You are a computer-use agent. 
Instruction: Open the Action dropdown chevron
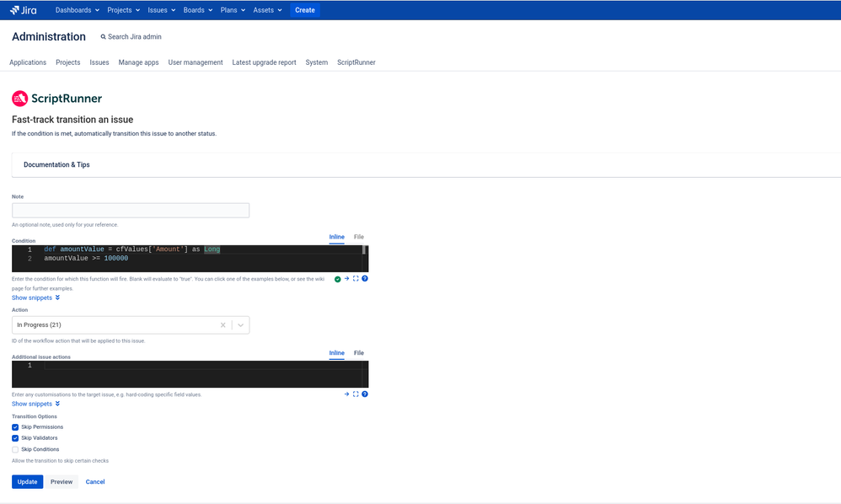[241, 325]
